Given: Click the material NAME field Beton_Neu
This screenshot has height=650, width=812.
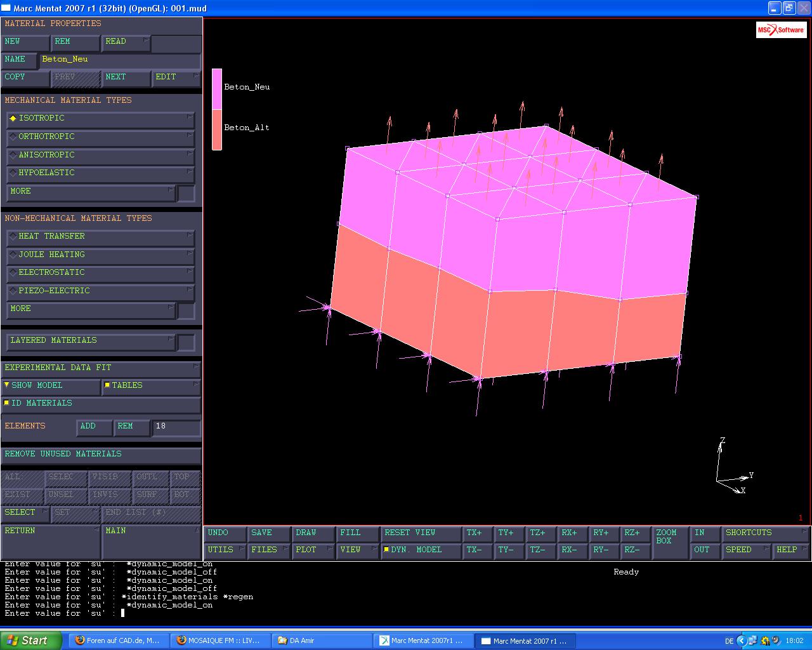Looking at the screenshot, I should point(120,60).
